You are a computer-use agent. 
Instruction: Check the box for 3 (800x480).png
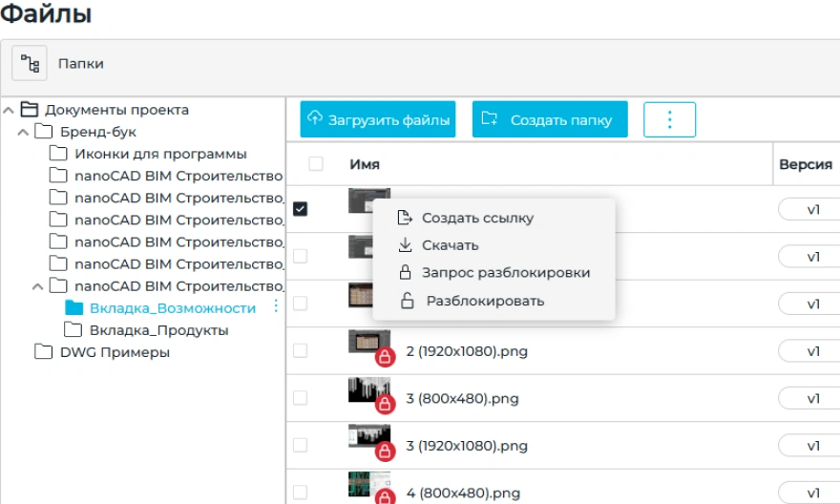[x=301, y=398]
